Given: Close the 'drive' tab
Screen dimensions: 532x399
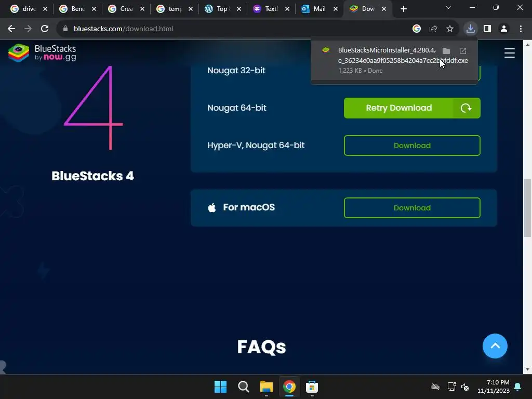Looking at the screenshot, I should [45, 9].
